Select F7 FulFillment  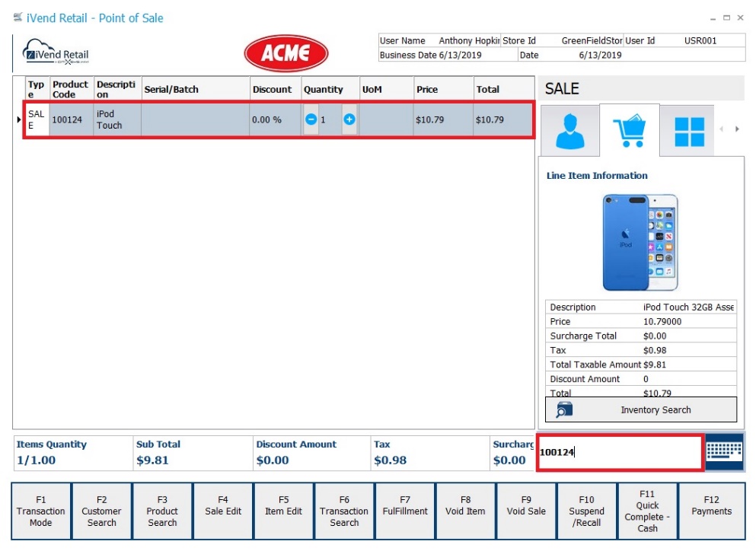(x=405, y=511)
